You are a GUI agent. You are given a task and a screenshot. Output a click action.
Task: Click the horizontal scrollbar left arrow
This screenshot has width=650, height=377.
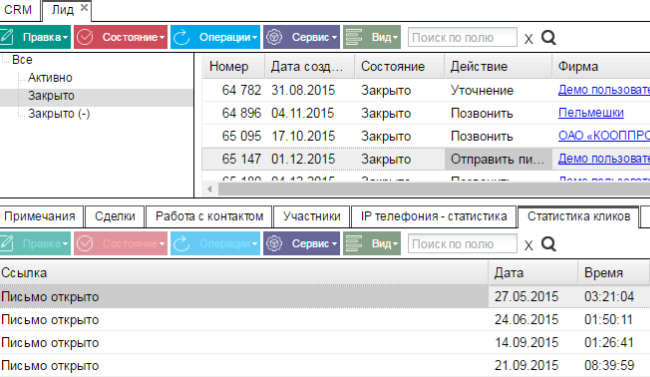coord(209,189)
